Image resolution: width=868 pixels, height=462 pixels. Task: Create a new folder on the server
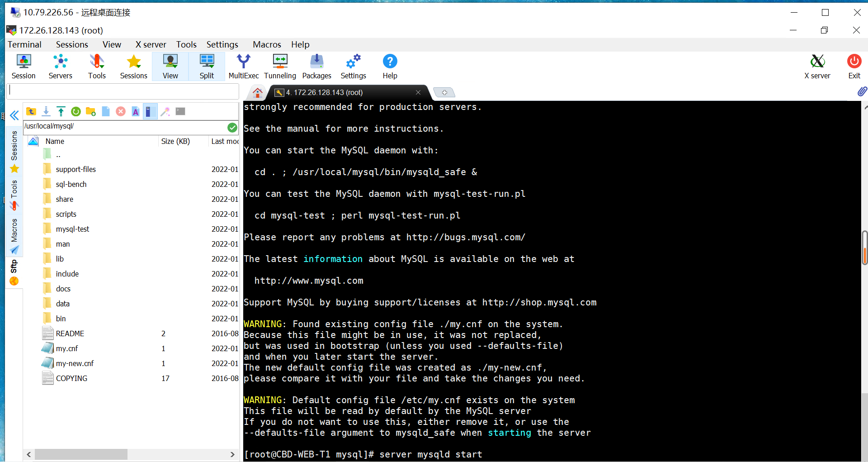coord(90,111)
